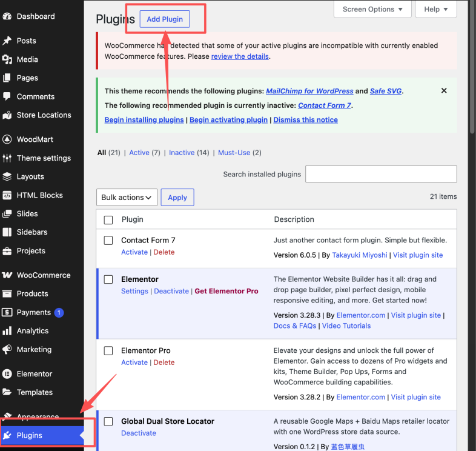Click the Dashboard gauge icon in sidebar
The width and height of the screenshot is (476, 451).
[x=7, y=16]
